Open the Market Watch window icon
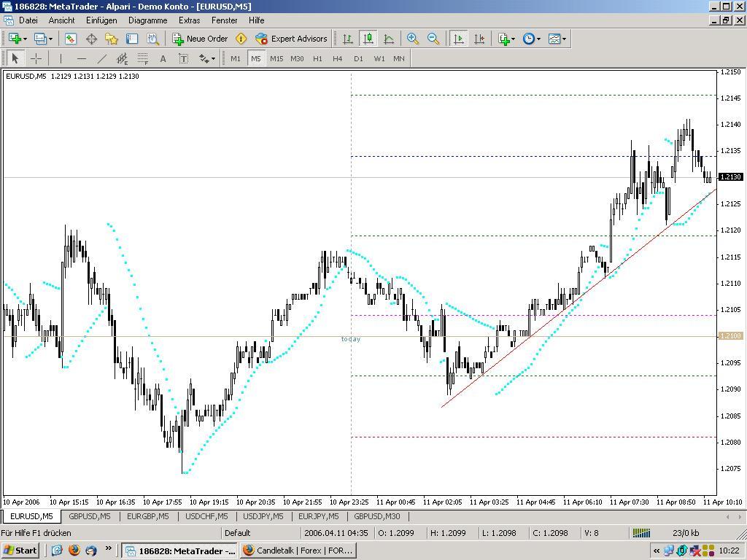747x560 pixels. (71, 39)
